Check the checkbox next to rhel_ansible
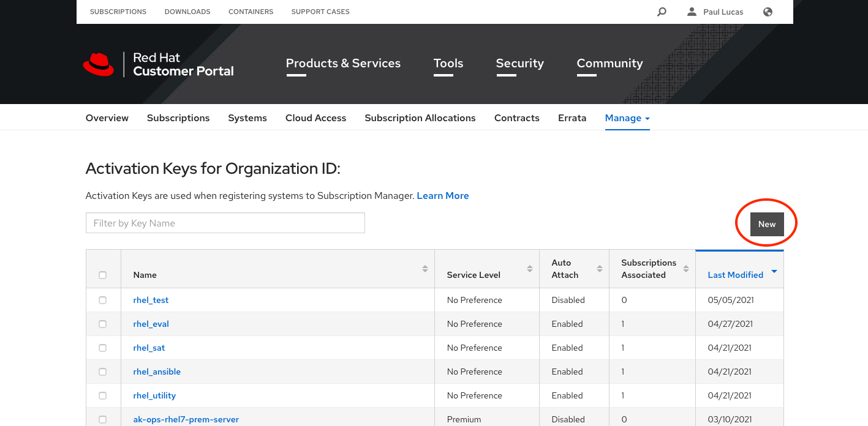This screenshot has height=426, width=868. point(103,372)
